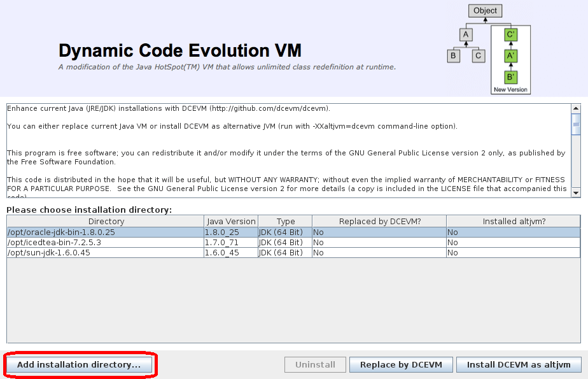Click the 1.8.0_25 Java version cell

[x=231, y=232]
